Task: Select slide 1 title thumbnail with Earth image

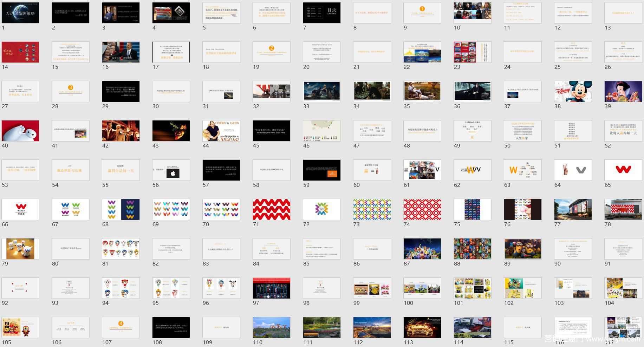Action: point(20,13)
